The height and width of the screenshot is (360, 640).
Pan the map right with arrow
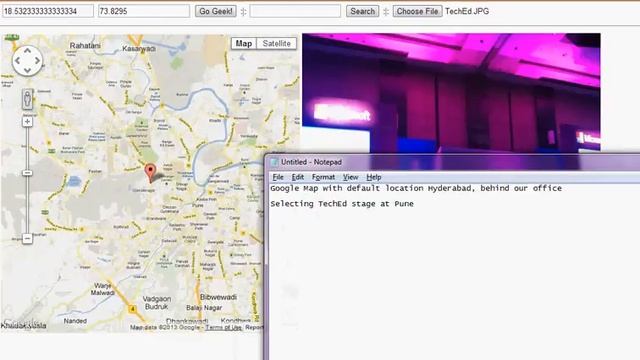click(37, 61)
